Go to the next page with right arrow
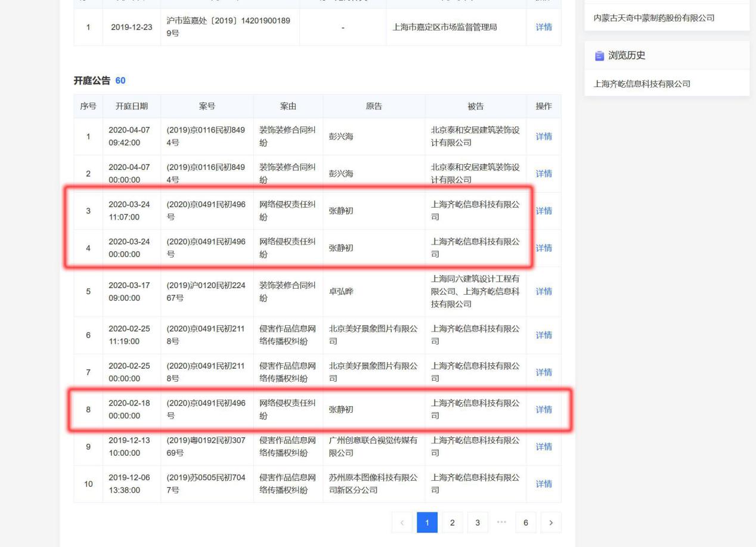Image resolution: width=756 pixels, height=547 pixels. pyautogui.click(x=550, y=522)
